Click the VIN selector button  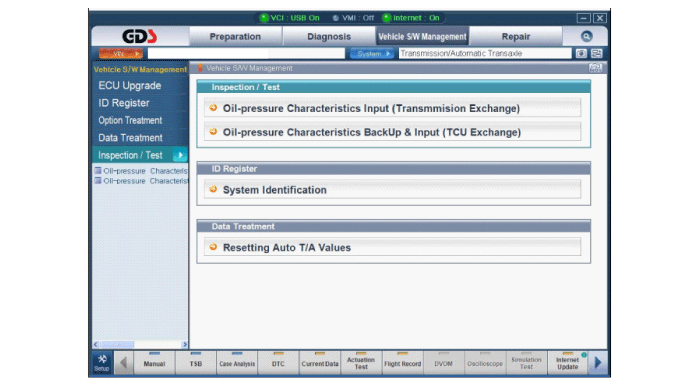click(x=121, y=54)
